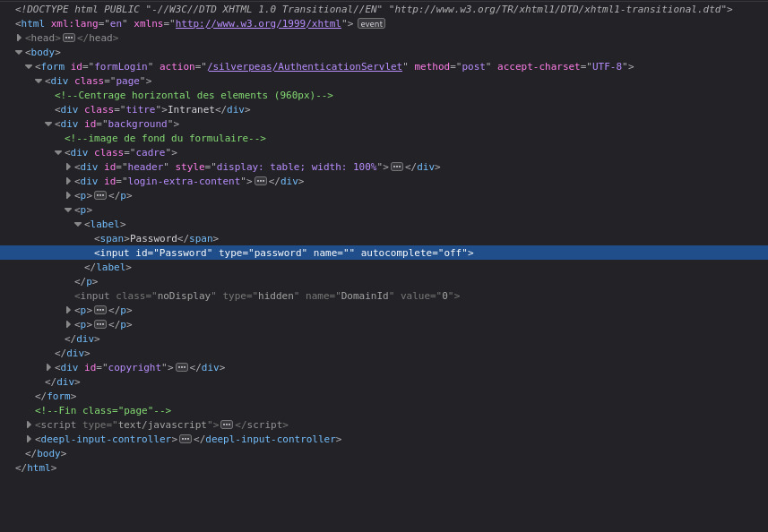Click ellipsis badge in deepl-input-controller
The image size is (768, 532).
[186, 439]
